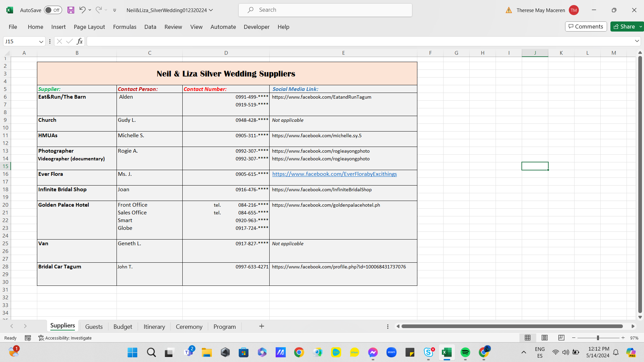
Task: Select column E header
Action: pyautogui.click(x=343, y=53)
